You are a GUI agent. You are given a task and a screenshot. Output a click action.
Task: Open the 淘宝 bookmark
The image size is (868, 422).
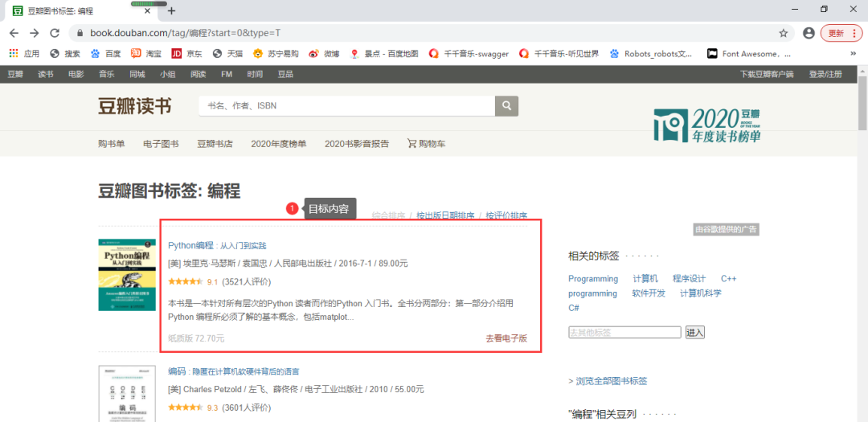point(146,54)
